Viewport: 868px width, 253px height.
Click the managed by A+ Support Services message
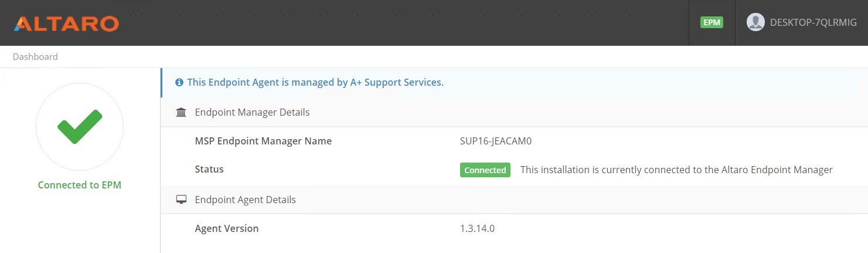[x=315, y=82]
